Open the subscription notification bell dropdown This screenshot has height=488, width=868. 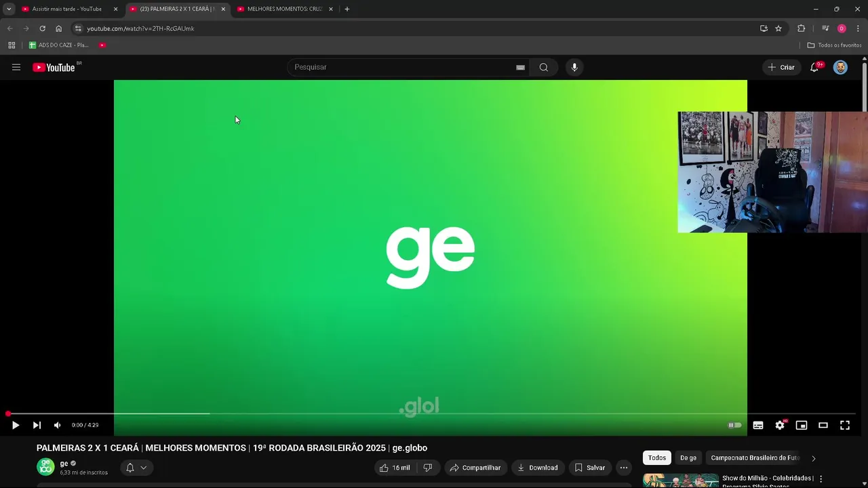coord(136,468)
